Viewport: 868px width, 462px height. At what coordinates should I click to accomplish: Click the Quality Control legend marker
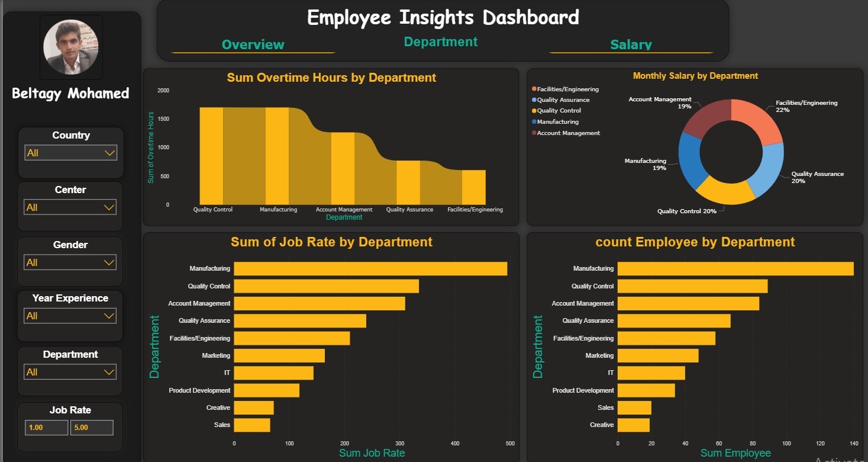(534, 111)
